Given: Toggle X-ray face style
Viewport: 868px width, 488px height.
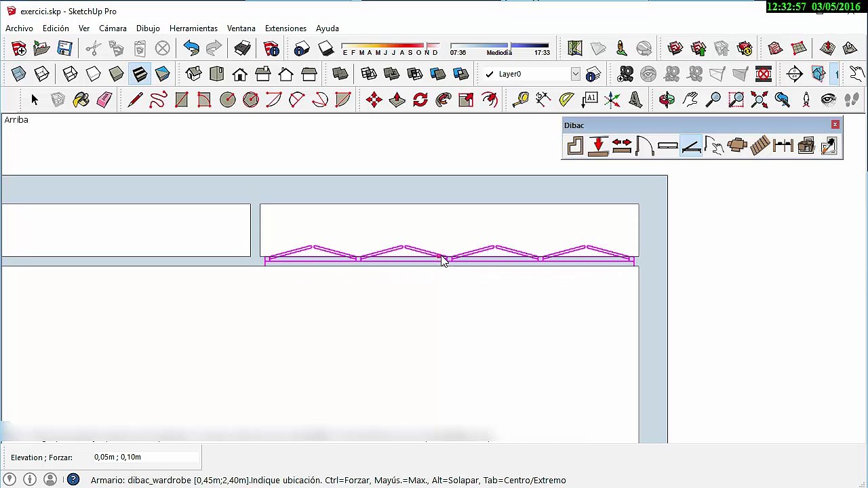Looking at the screenshot, I should pyautogui.click(x=18, y=74).
